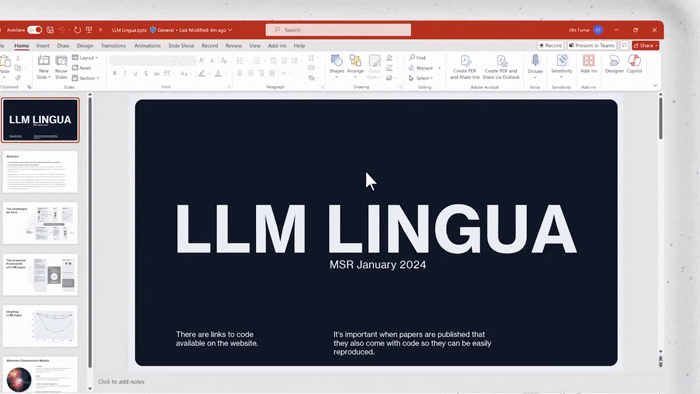Viewport: 700px width, 394px height.
Task: Toggle Align Left paragraph
Action: [x=240, y=73]
